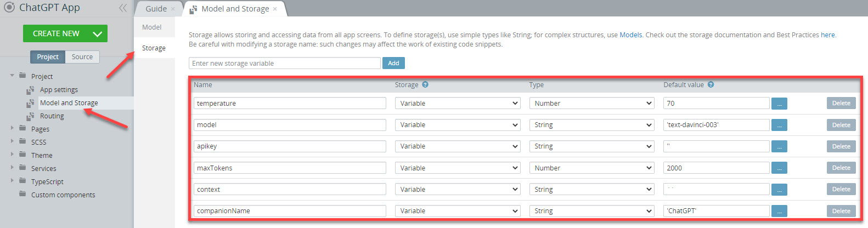Edit the default value 70 field
The height and width of the screenshot is (228, 868).
[717, 103]
